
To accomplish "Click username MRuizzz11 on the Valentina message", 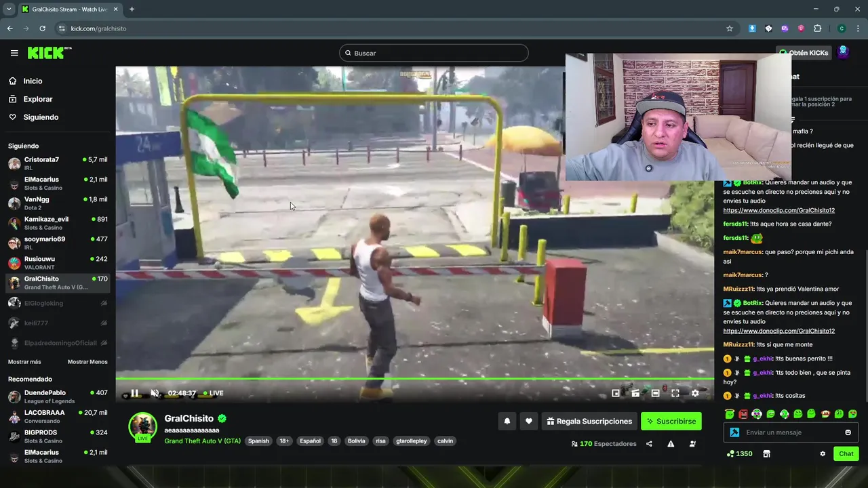I will point(738,289).
